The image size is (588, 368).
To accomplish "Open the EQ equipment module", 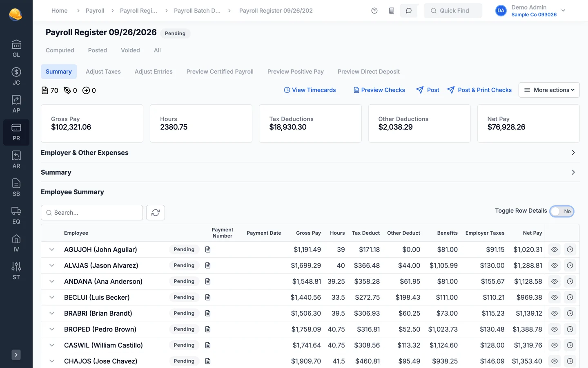I will 16,215.
